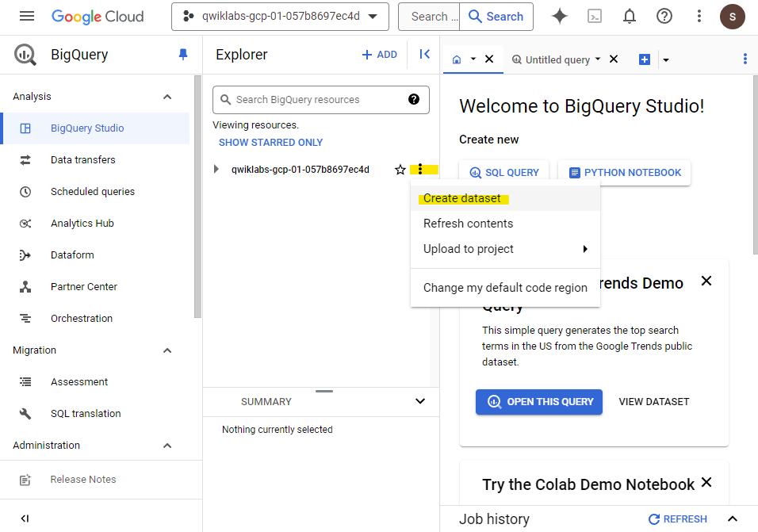Open the notifications bell
This screenshot has height=532, width=758.
tap(629, 17)
